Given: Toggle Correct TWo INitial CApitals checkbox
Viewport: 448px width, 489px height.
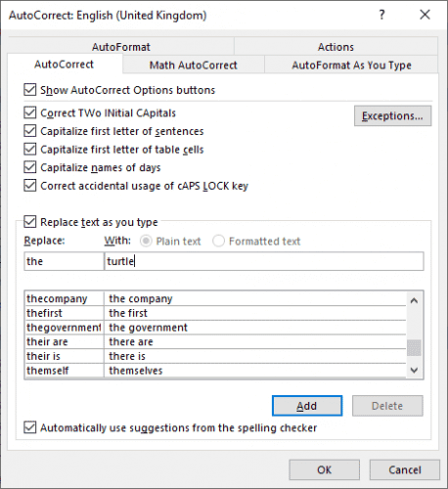Looking at the screenshot, I should (30, 112).
